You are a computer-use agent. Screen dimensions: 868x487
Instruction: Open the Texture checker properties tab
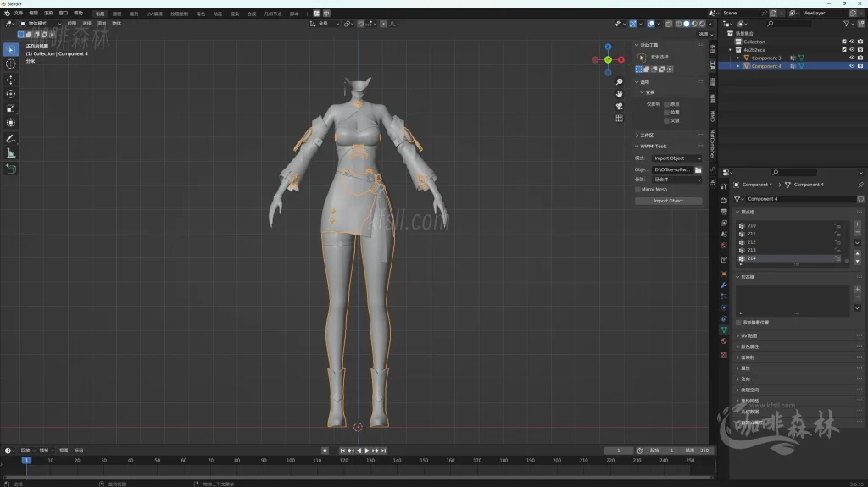point(724,355)
